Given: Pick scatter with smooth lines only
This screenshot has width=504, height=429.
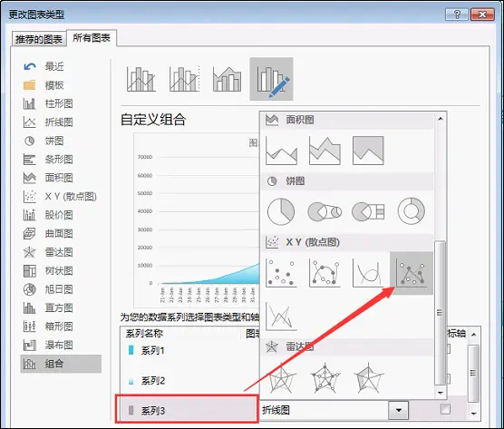Looking at the screenshot, I should coord(368,273).
